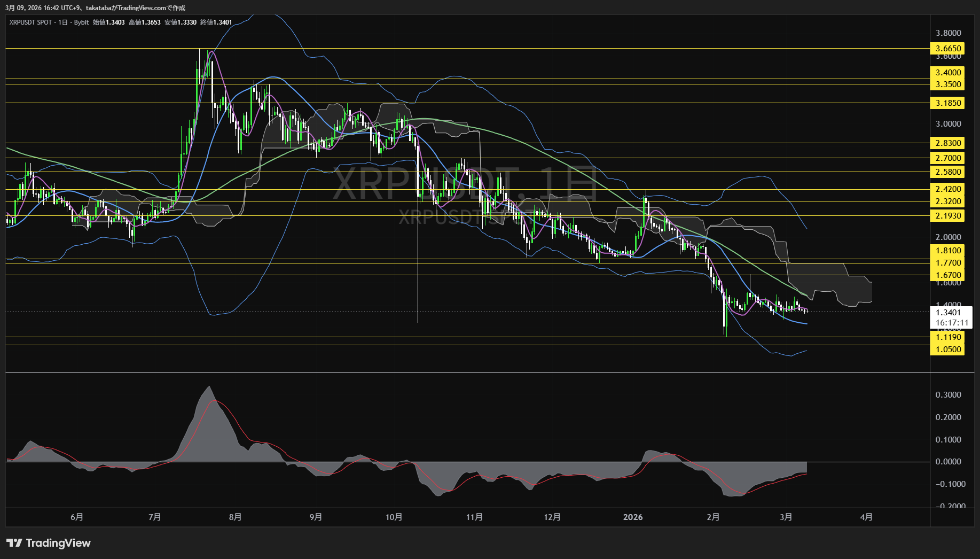Click the 4月 label on the time axis
The height and width of the screenshot is (559, 980).
point(866,517)
